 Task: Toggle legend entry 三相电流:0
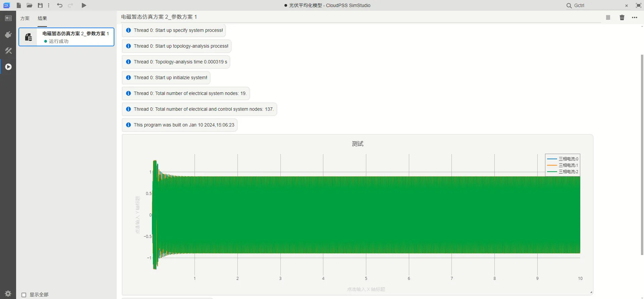click(x=562, y=159)
